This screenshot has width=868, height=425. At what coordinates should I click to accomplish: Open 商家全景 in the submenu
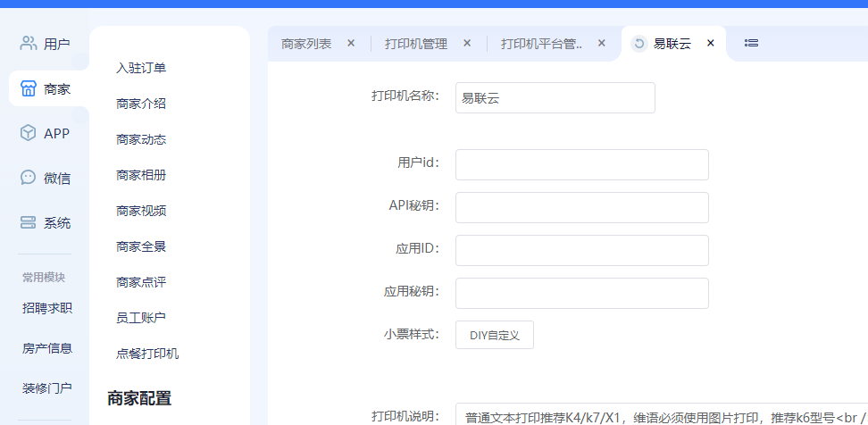[141, 246]
